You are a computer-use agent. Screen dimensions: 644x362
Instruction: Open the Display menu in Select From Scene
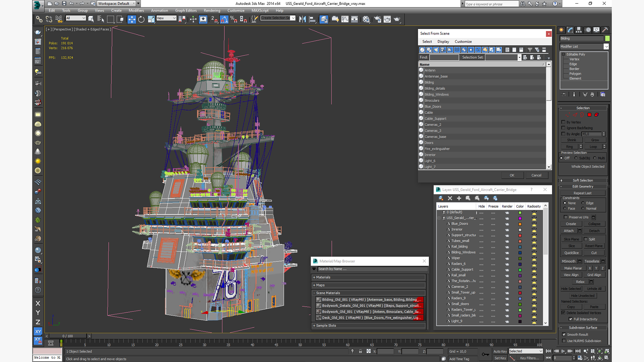tap(443, 42)
